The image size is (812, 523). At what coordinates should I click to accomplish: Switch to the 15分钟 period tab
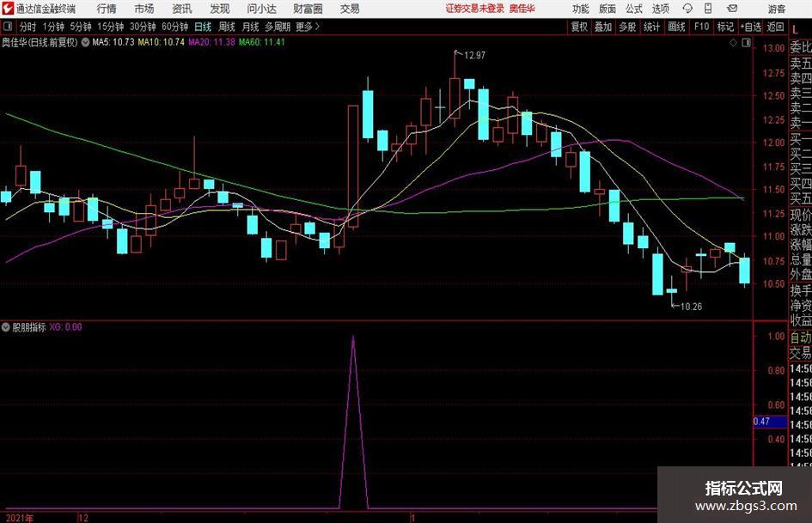click(110, 27)
